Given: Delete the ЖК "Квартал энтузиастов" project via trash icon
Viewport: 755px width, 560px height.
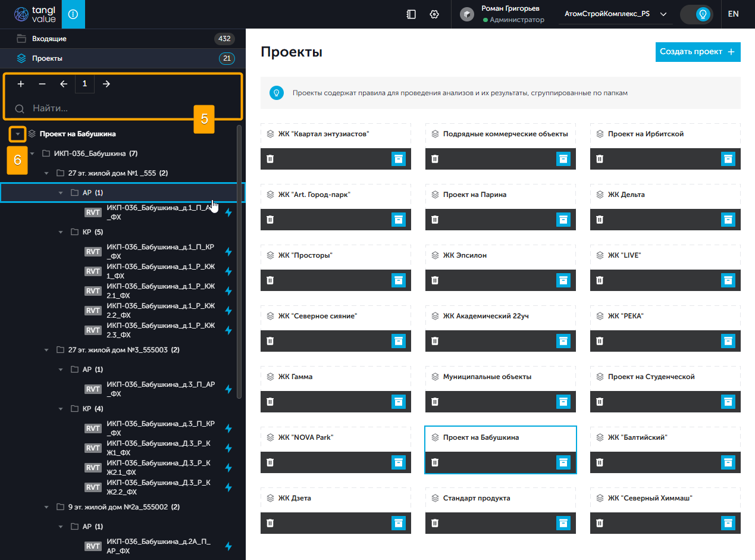Looking at the screenshot, I should [270, 159].
